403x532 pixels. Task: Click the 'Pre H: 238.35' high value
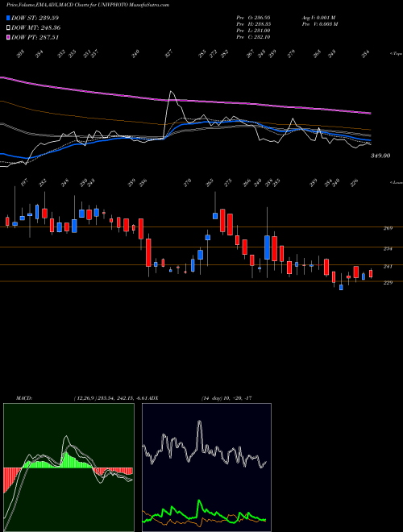click(x=253, y=24)
